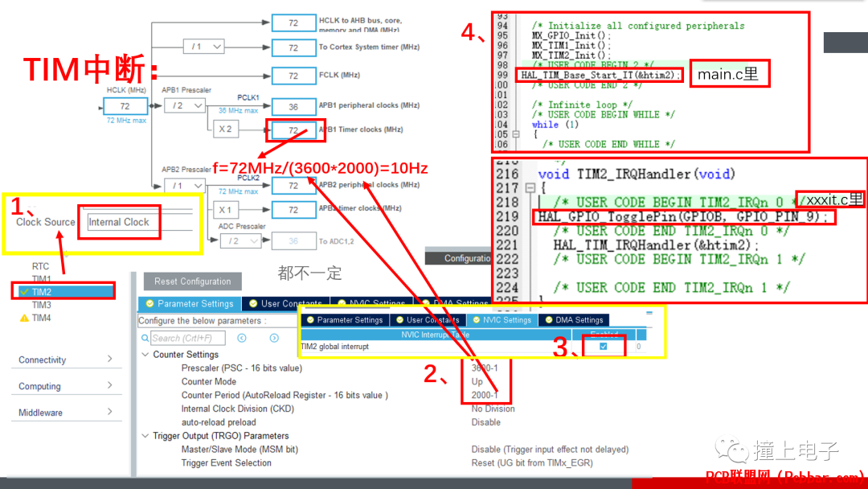The width and height of the screenshot is (868, 489).
Task: Click the Trigger Event Selection row label
Action: (x=227, y=462)
